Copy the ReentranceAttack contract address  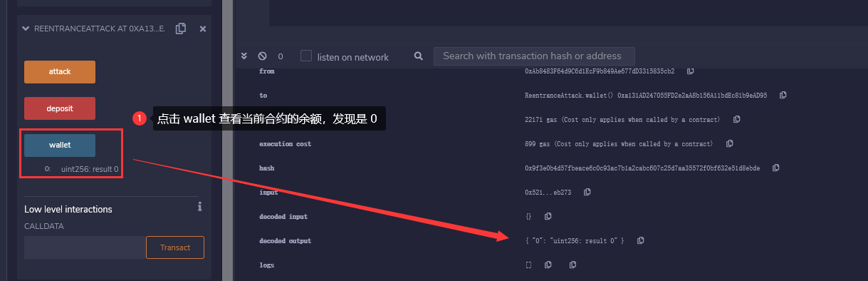click(181, 29)
